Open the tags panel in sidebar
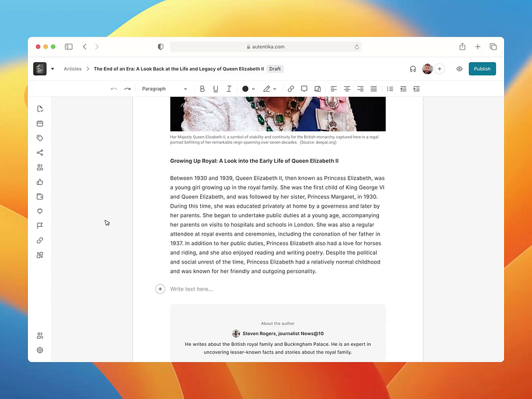The image size is (532, 399). point(40,138)
